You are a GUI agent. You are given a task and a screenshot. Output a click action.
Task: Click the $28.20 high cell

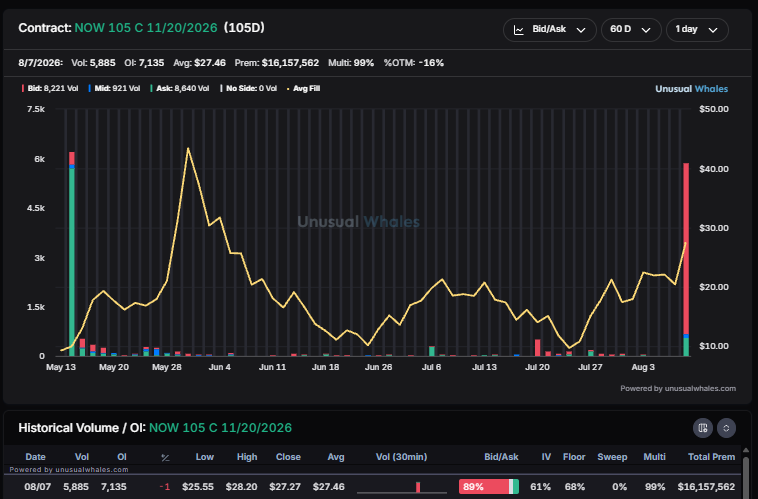[241, 487]
